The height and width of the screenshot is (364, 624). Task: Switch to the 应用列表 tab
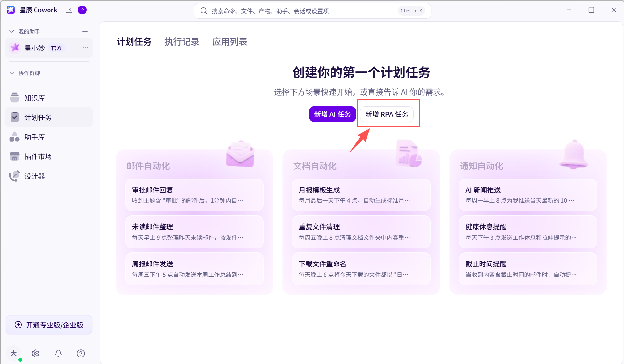(x=230, y=42)
